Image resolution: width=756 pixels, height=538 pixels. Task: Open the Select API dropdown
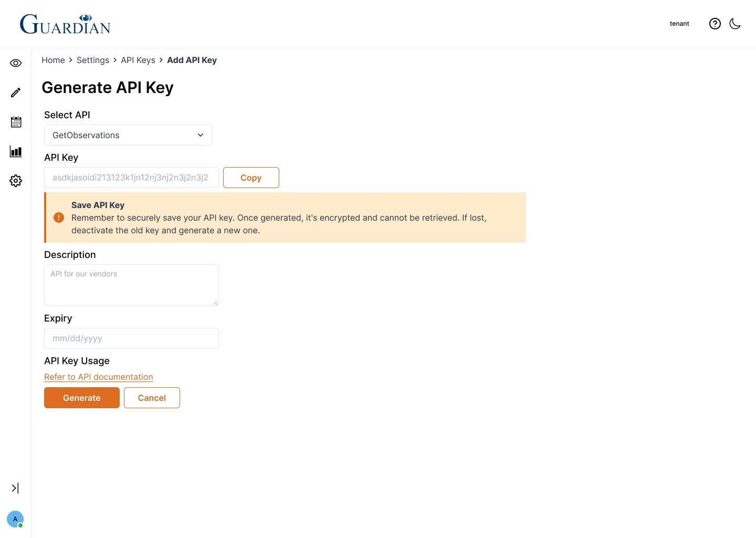(128, 135)
